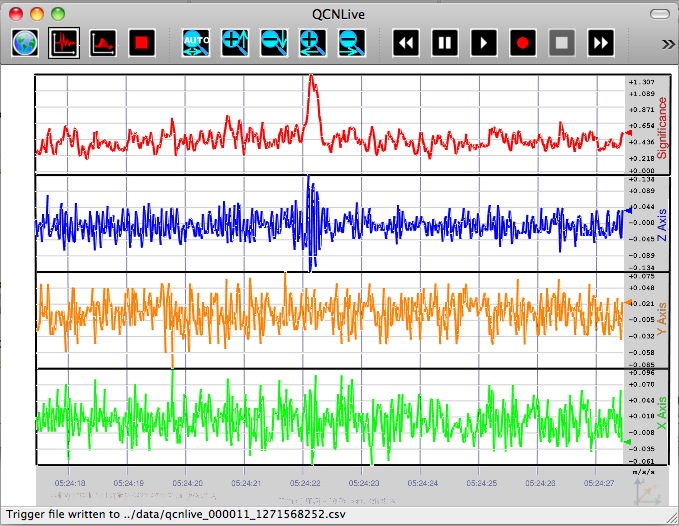Click the 05:24:27 time label

(598, 483)
